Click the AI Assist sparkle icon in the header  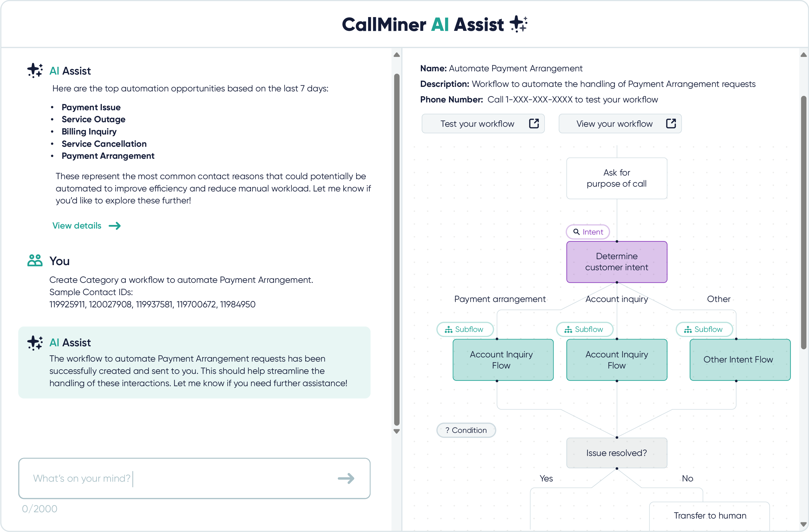click(518, 24)
